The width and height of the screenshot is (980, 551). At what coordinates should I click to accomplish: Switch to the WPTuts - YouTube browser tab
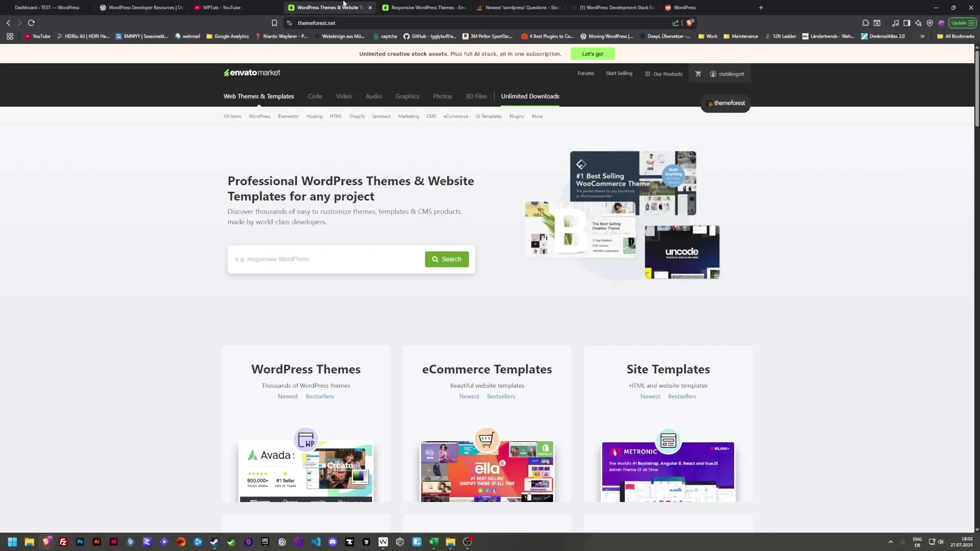pyautogui.click(x=223, y=8)
